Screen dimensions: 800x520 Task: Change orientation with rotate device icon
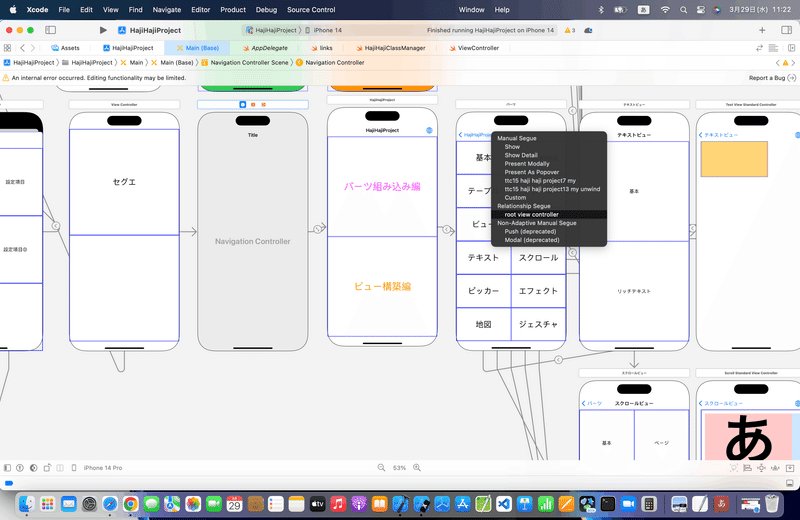click(x=47, y=467)
